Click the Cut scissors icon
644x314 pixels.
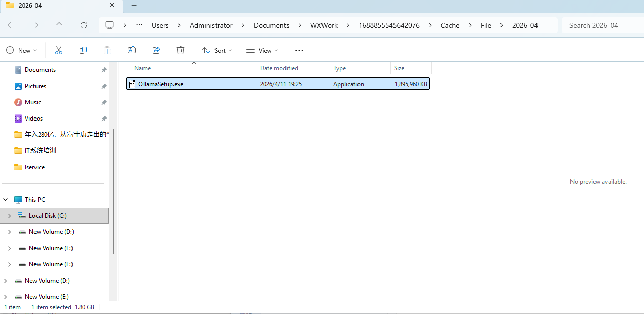tap(59, 50)
